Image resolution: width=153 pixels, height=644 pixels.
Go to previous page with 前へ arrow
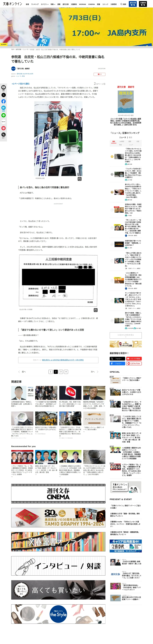point(22,372)
